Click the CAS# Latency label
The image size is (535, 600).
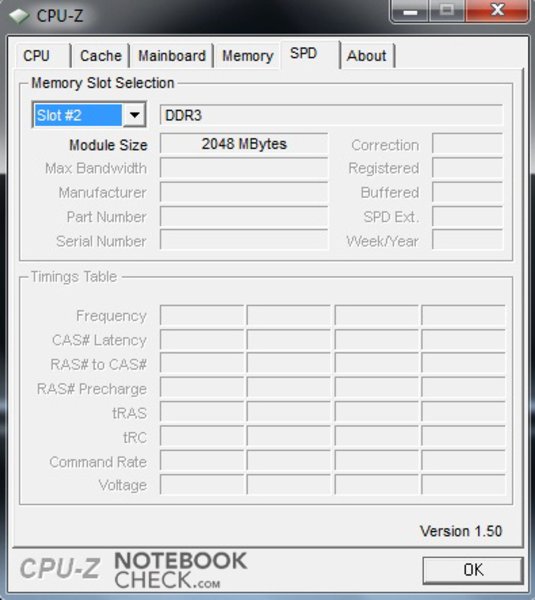(x=99, y=340)
